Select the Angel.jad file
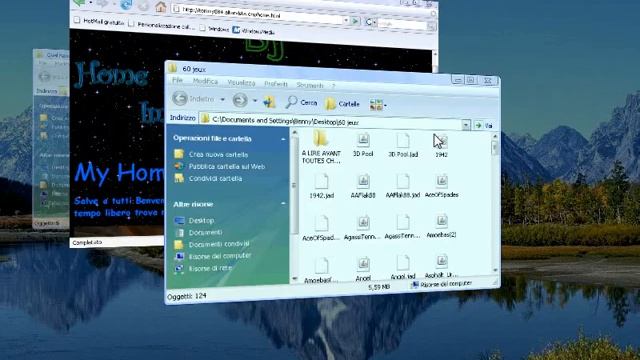 pyautogui.click(x=402, y=268)
